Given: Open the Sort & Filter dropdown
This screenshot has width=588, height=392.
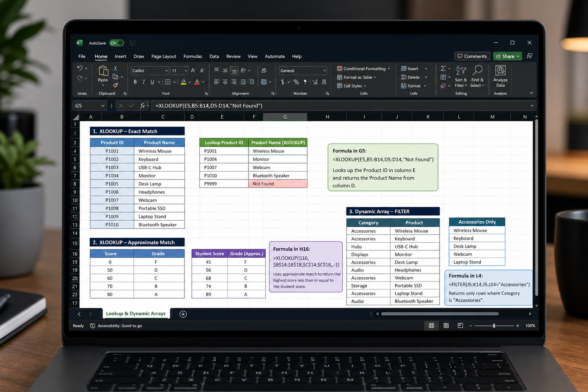Looking at the screenshot, I should (x=461, y=76).
